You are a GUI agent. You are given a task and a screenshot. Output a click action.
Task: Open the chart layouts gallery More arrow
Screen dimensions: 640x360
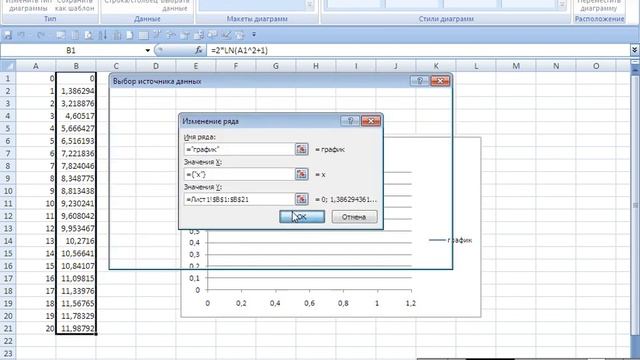[x=310, y=5]
